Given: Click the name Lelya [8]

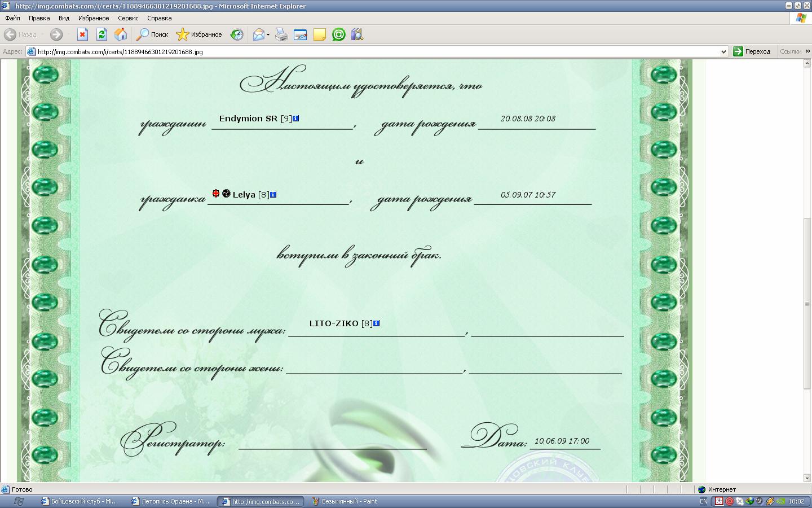Looking at the screenshot, I should pyautogui.click(x=251, y=195).
